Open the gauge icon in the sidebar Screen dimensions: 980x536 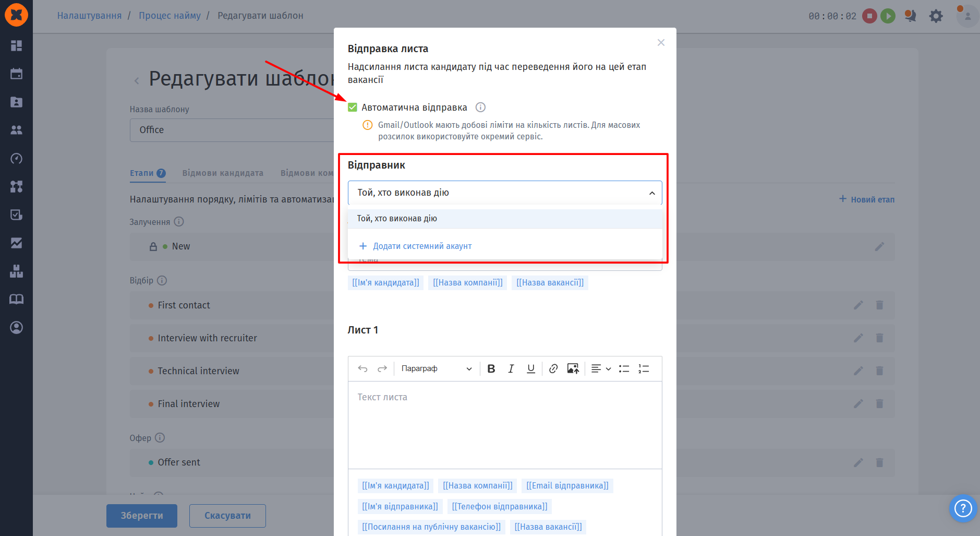16,159
